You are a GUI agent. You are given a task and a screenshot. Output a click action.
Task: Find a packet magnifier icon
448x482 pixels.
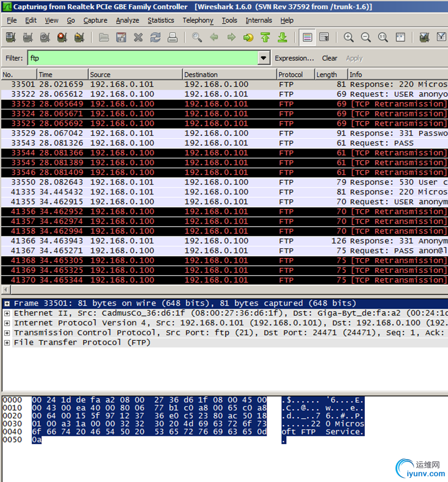tap(197, 37)
